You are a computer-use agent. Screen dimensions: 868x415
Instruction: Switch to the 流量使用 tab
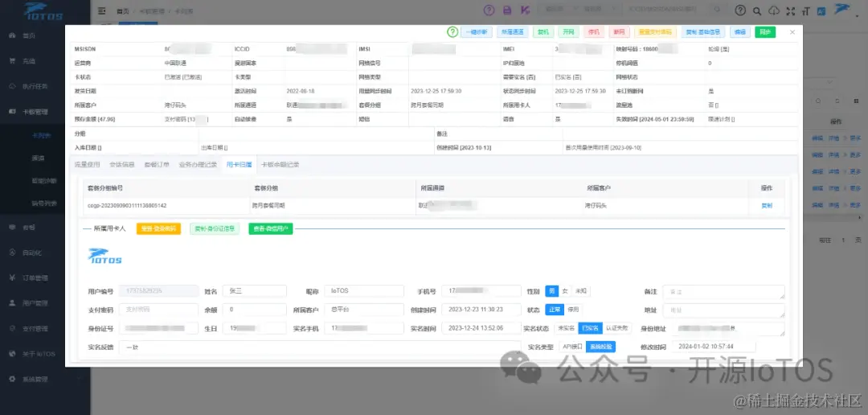tap(87, 165)
